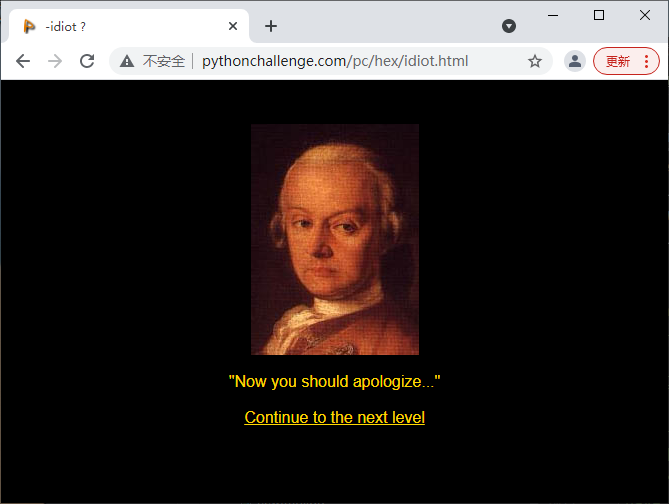
Task: Click the "Now you should apologize..." text
Action: 334,382
